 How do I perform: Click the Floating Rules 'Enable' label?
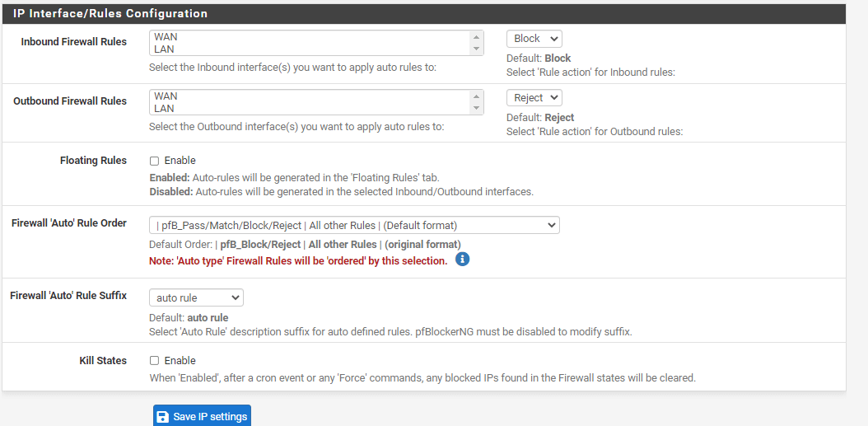coord(180,161)
